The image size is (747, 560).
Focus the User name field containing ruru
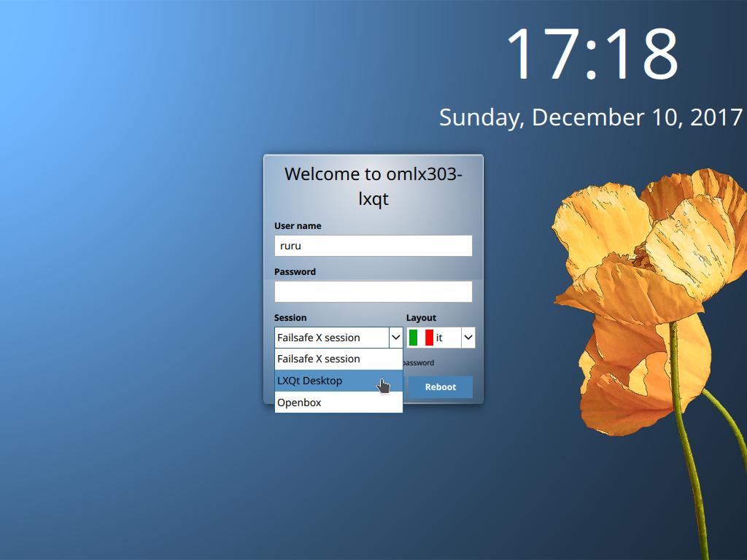[x=373, y=246]
